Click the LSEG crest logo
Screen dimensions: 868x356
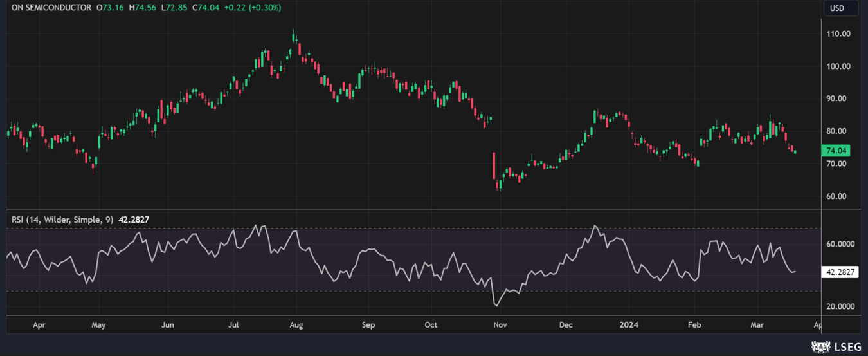coord(820,347)
